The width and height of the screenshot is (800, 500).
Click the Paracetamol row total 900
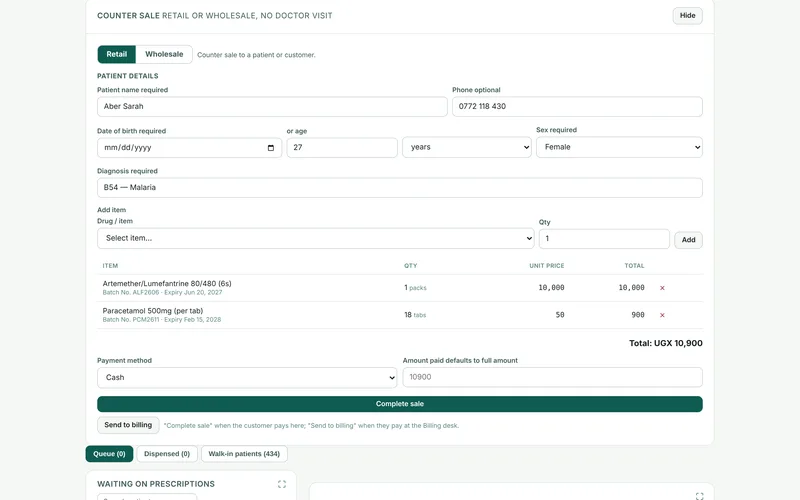click(x=638, y=315)
